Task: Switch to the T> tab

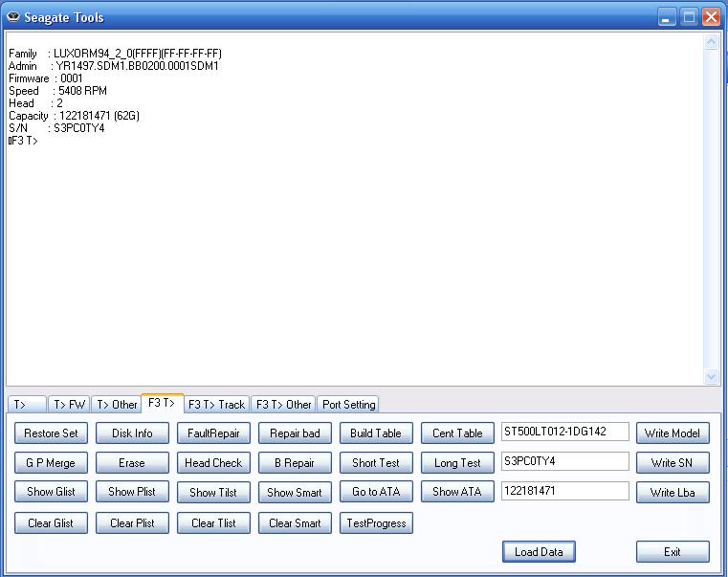Action: click(x=27, y=404)
